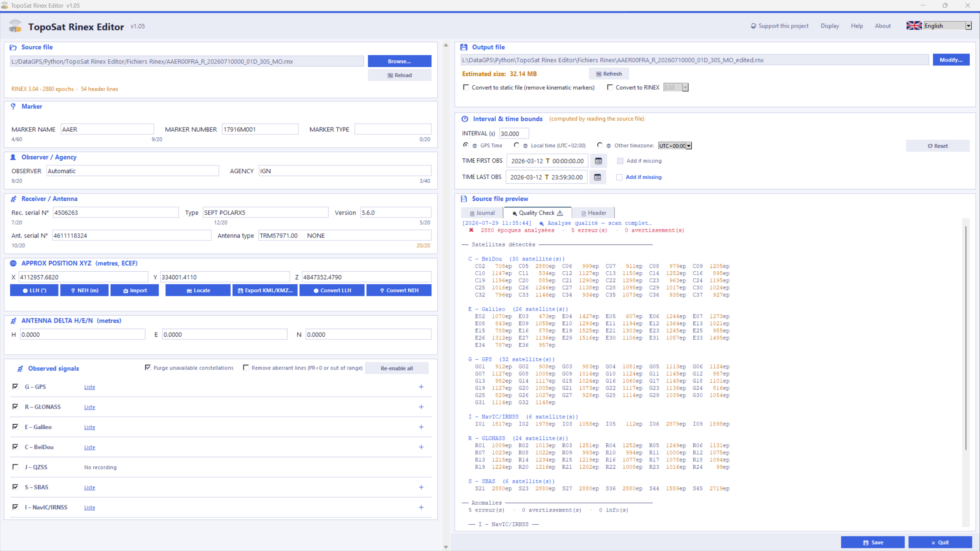Click the Quality Check warning triangle icon
980x551 pixels.
560,213
